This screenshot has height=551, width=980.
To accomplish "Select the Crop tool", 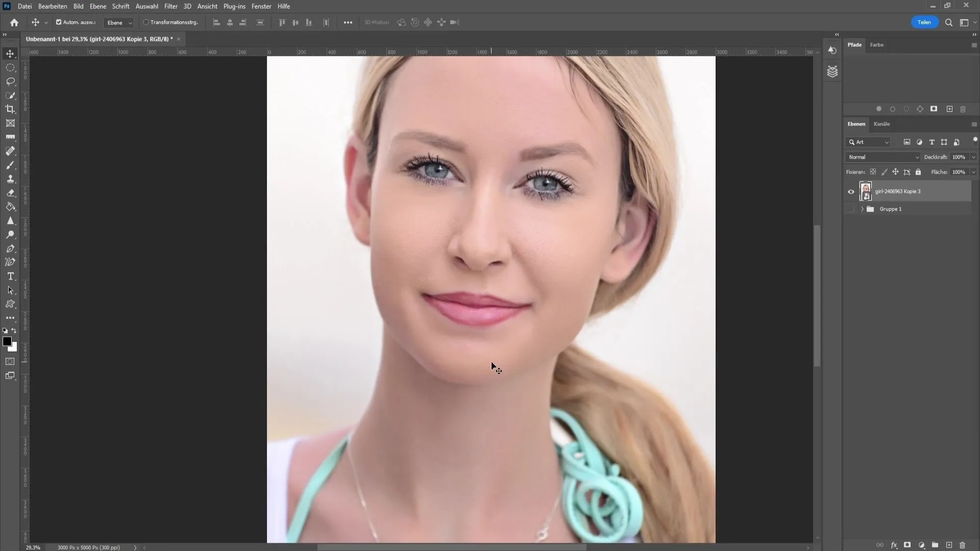I will click(x=10, y=109).
